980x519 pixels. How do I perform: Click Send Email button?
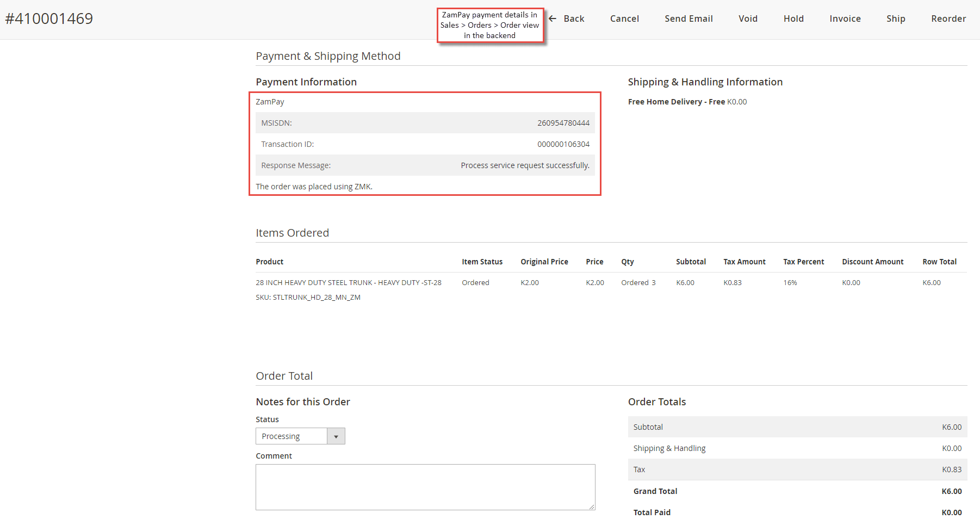[x=689, y=18]
